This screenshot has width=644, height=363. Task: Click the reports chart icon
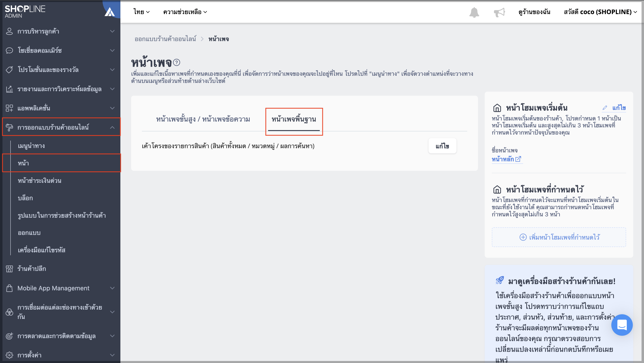9,89
